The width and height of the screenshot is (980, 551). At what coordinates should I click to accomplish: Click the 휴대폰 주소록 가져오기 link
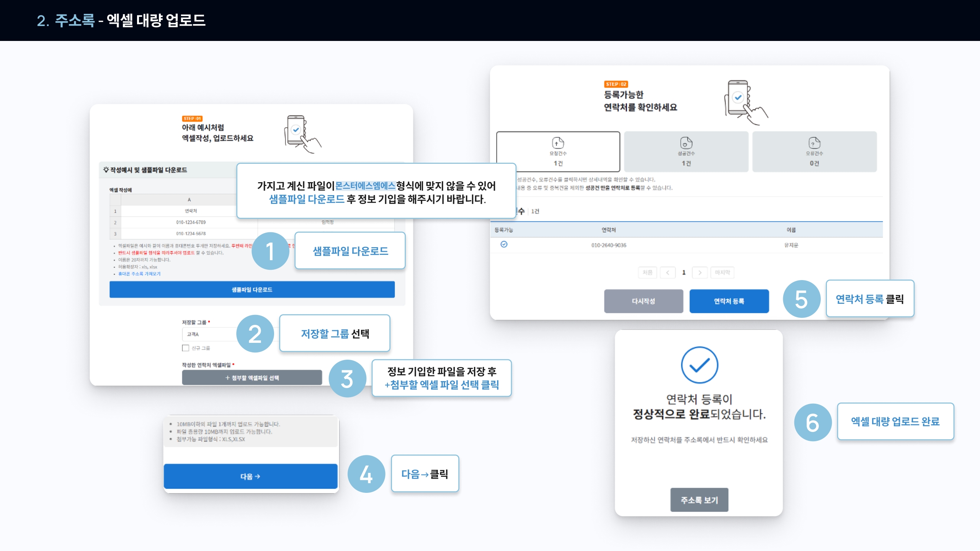click(139, 274)
